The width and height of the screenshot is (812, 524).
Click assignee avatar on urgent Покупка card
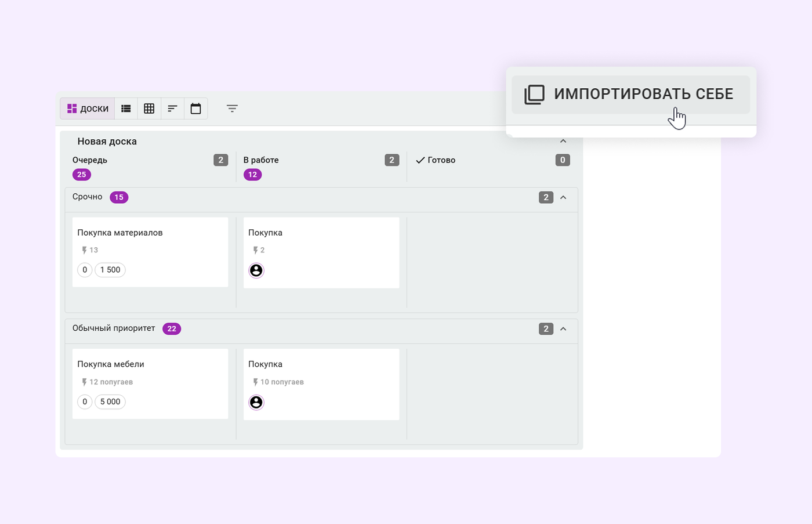pyautogui.click(x=256, y=270)
